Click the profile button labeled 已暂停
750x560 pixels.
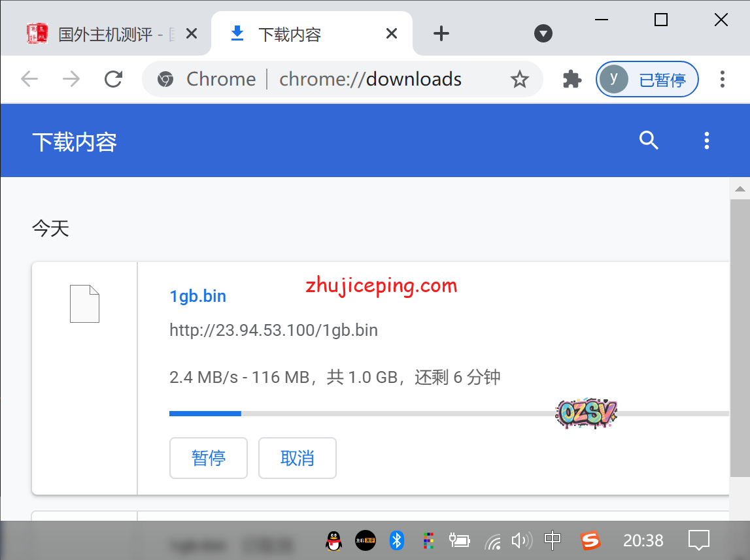click(647, 79)
